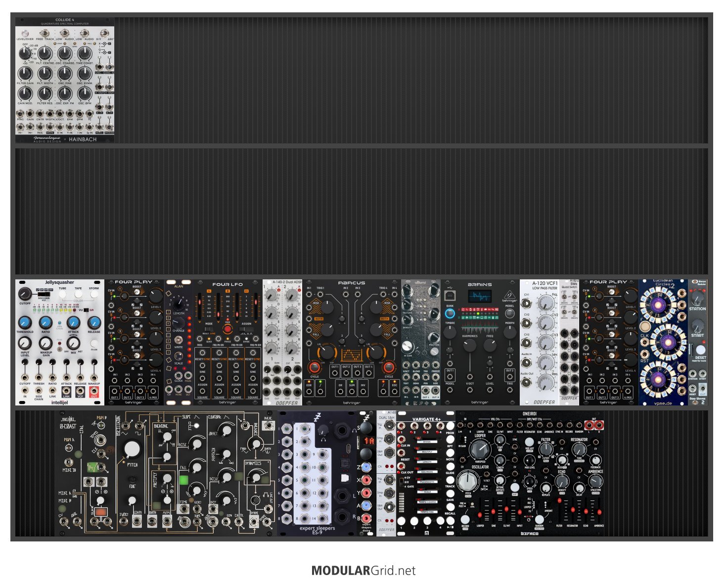Flip the VU/GR meter switch on Jellysquasher
Image resolution: width=728 pixels, height=581 pixels.
click(x=85, y=310)
